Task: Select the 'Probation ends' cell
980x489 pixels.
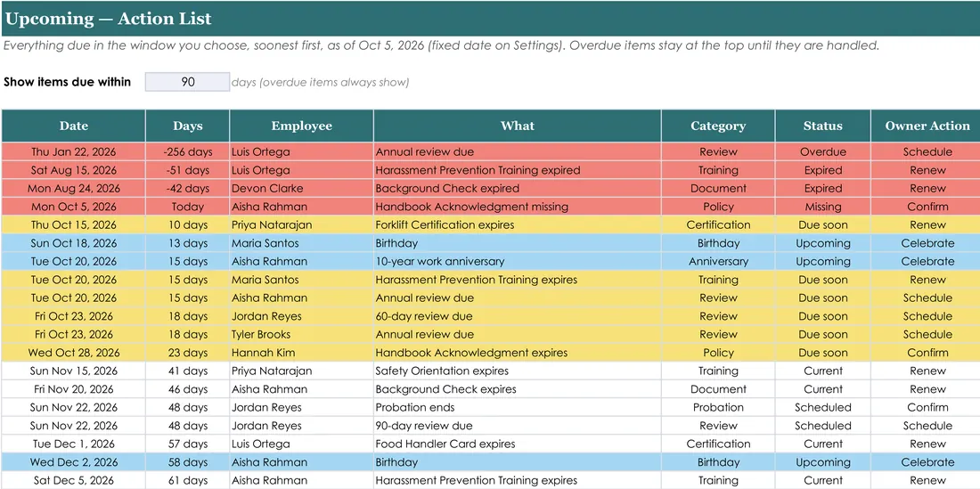Action: pos(517,407)
